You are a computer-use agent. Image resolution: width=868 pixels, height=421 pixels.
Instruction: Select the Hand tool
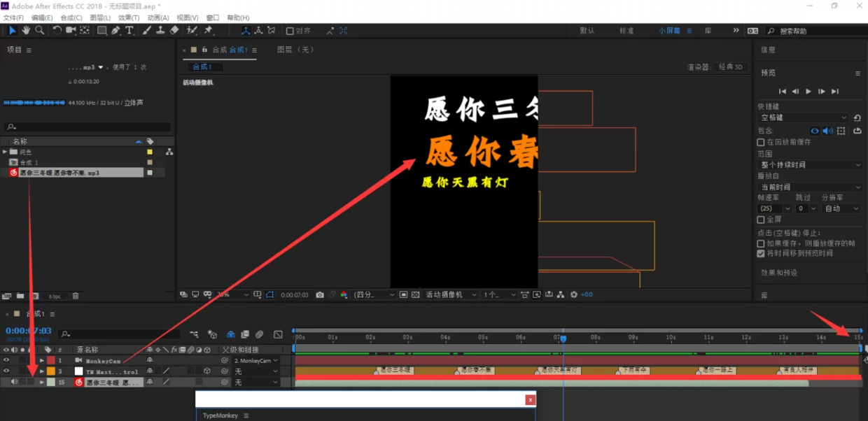point(26,31)
